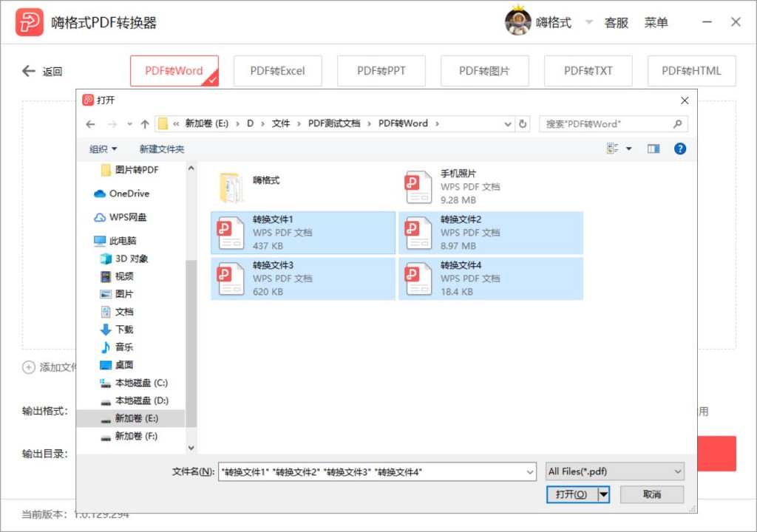Screen dimensions: 757x532
Task: Open 图片转PDF folder in sidebar
Action: click(x=129, y=170)
